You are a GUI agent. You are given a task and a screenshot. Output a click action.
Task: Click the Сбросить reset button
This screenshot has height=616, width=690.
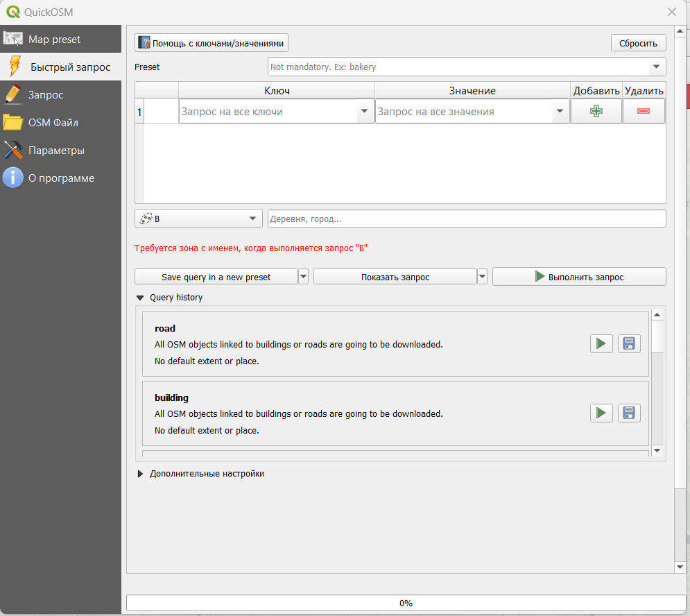click(638, 43)
